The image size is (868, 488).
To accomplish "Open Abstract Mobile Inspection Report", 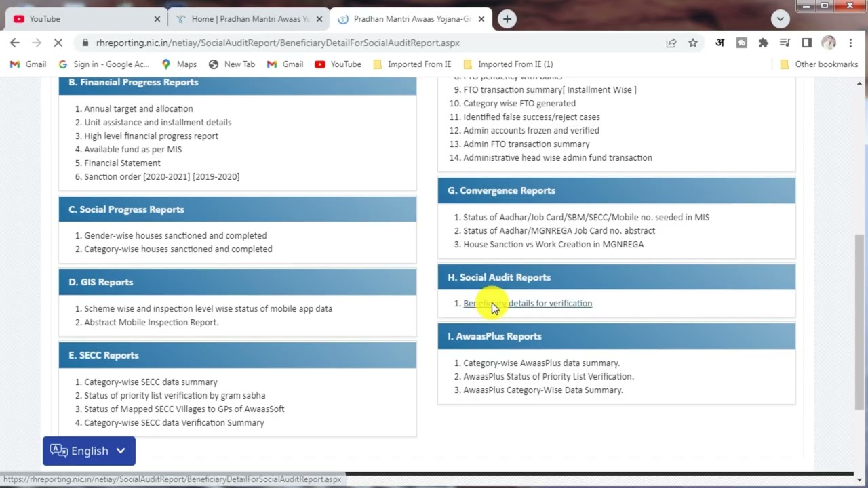I will click(151, 322).
